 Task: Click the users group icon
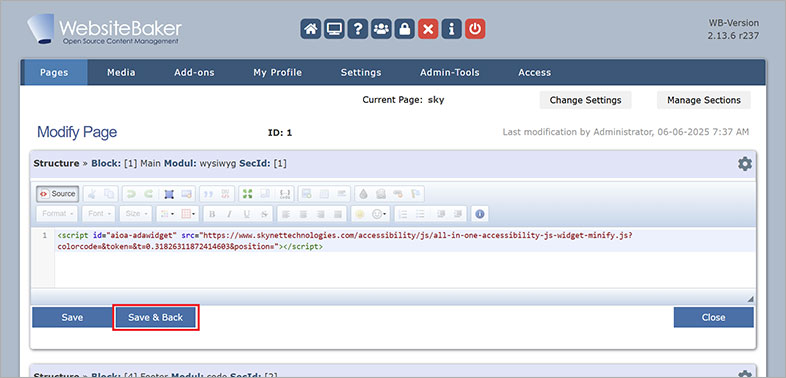coord(381,29)
